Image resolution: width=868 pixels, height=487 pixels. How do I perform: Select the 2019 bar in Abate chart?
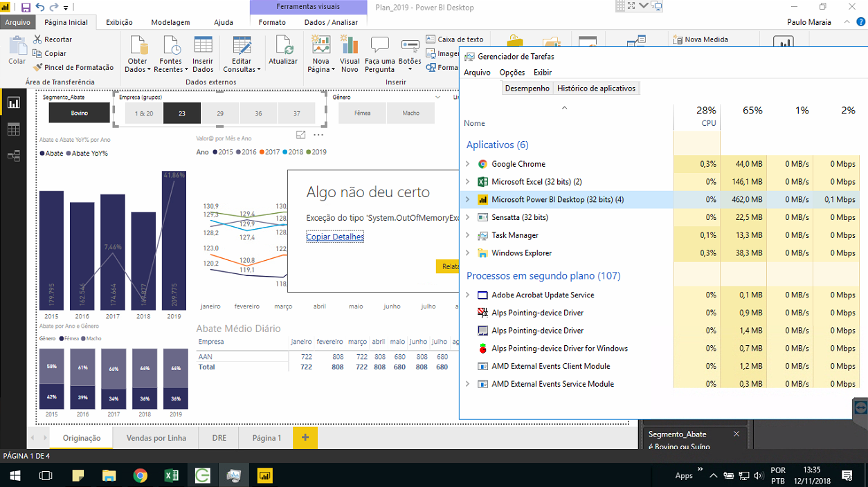click(x=174, y=240)
